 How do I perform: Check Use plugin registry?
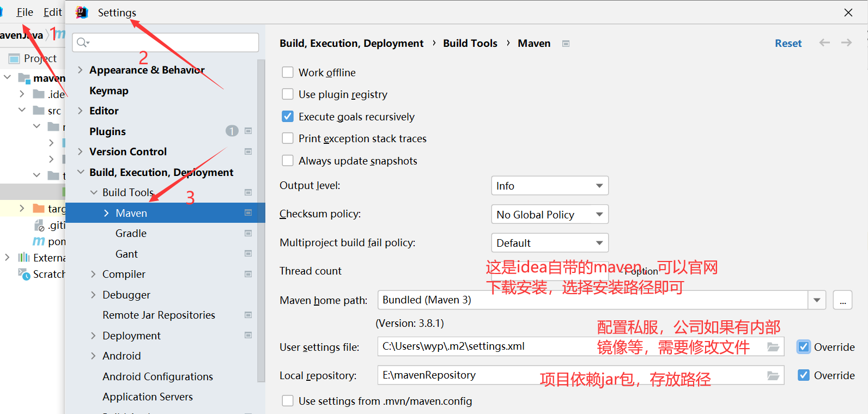coord(288,94)
